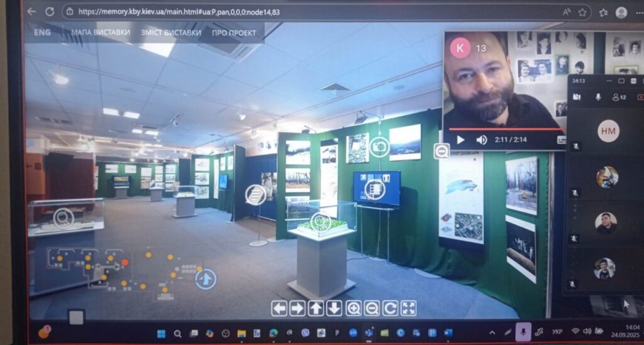Open the УКР keyboard language selector
This screenshot has height=345, width=644.
557,331
